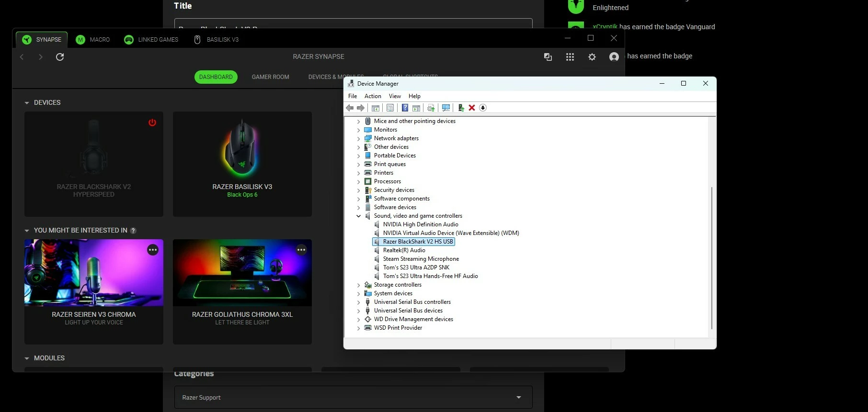The image size is (868, 412).
Task: Click the Black Ops 6 profile link
Action: click(242, 195)
